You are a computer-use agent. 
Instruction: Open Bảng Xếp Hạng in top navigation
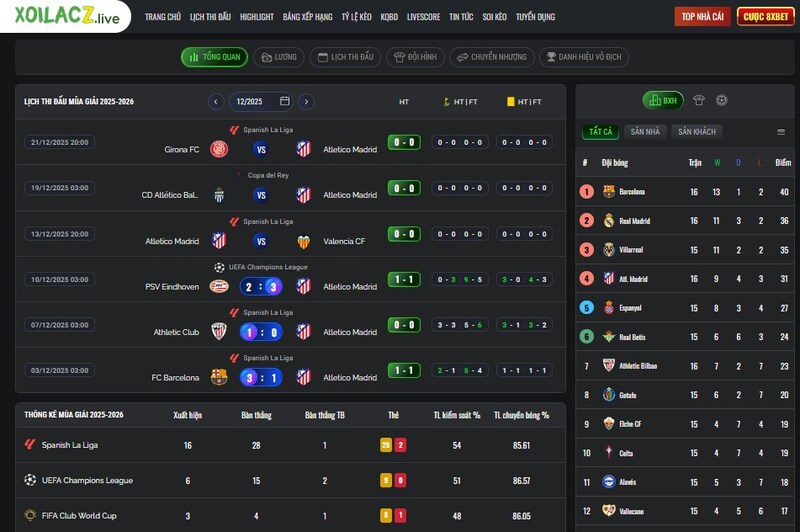[307, 17]
